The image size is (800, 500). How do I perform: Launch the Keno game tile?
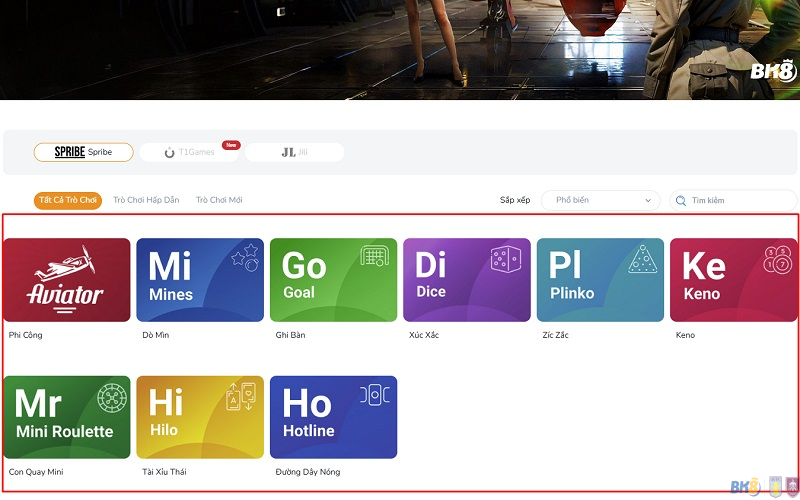tap(733, 280)
